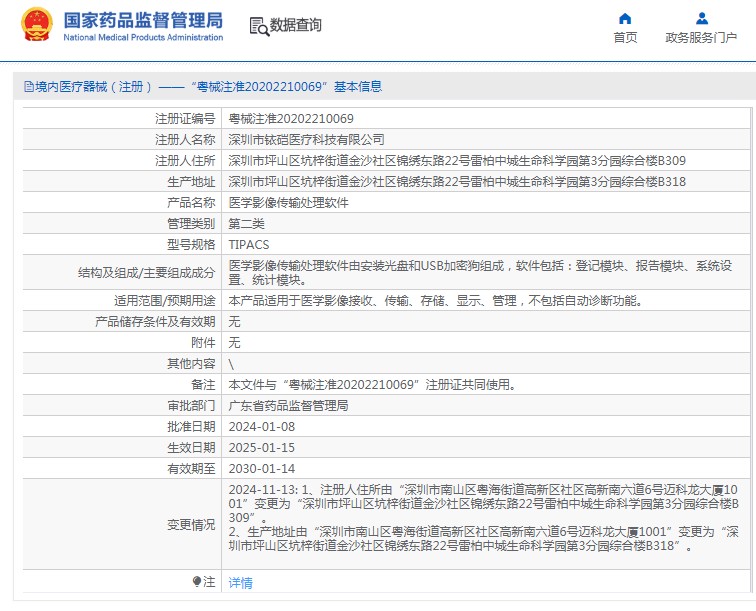The width and height of the screenshot is (756, 611).
Task: Select company name 深圳市铱硙医疗科技有限公司
Action: (306, 140)
